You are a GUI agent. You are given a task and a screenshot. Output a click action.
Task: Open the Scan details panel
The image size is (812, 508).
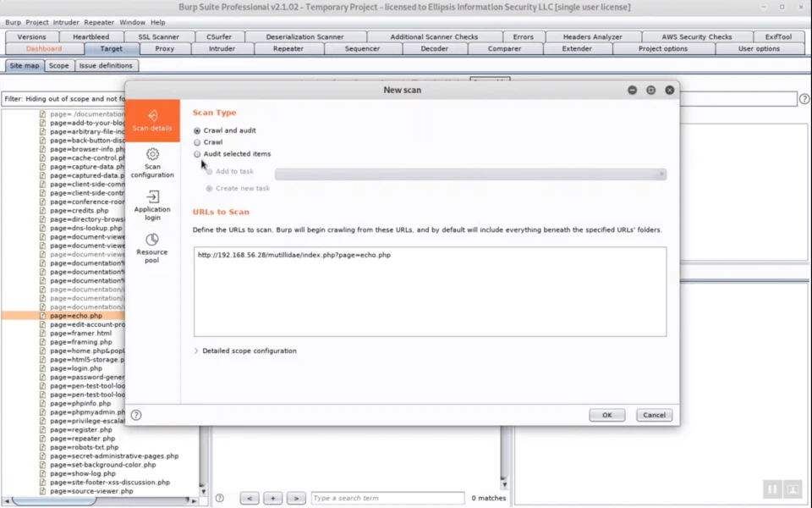click(152, 123)
